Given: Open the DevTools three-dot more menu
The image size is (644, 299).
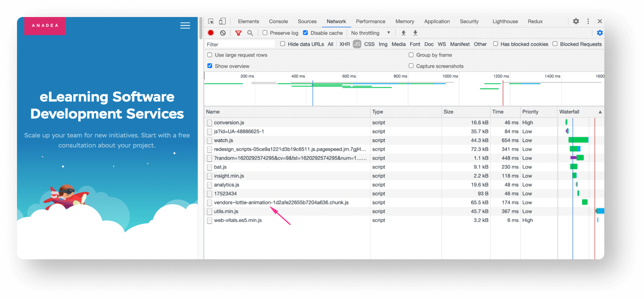Looking at the screenshot, I should click(588, 21).
